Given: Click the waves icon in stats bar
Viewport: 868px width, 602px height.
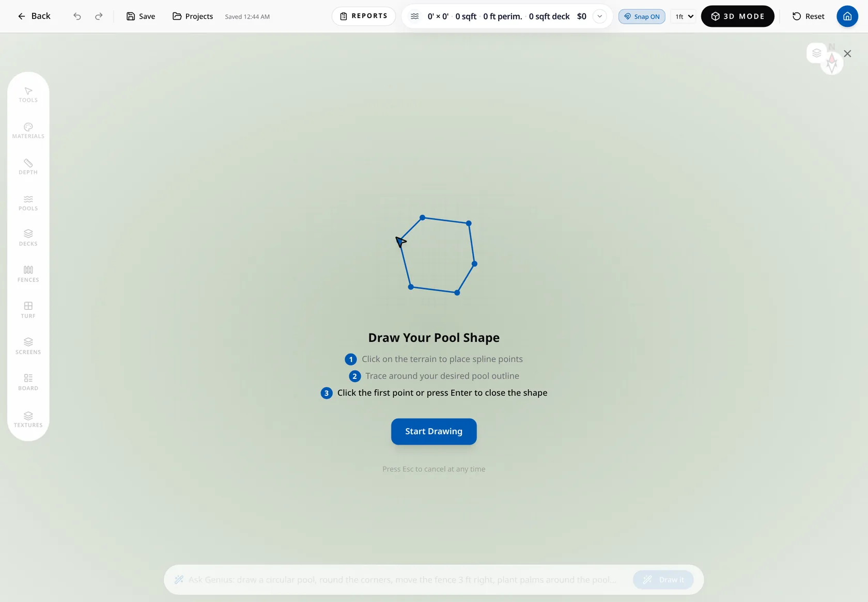Looking at the screenshot, I should pos(414,17).
